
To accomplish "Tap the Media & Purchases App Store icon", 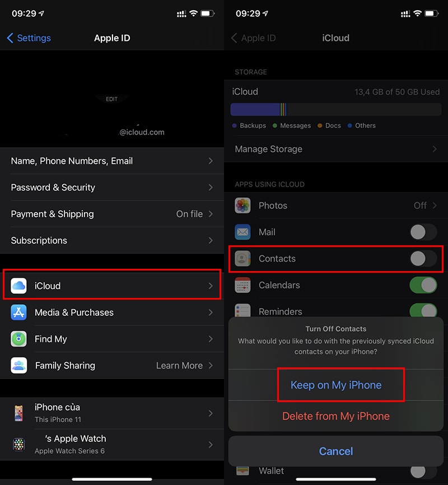I will 18,313.
